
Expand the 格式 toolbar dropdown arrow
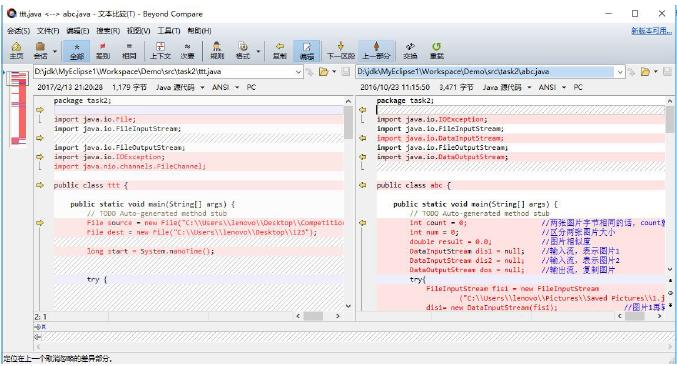(x=258, y=51)
